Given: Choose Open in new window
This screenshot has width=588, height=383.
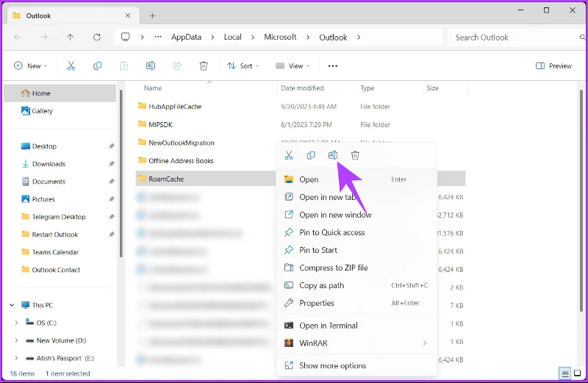Looking at the screenshot, I should coord(356,215).
